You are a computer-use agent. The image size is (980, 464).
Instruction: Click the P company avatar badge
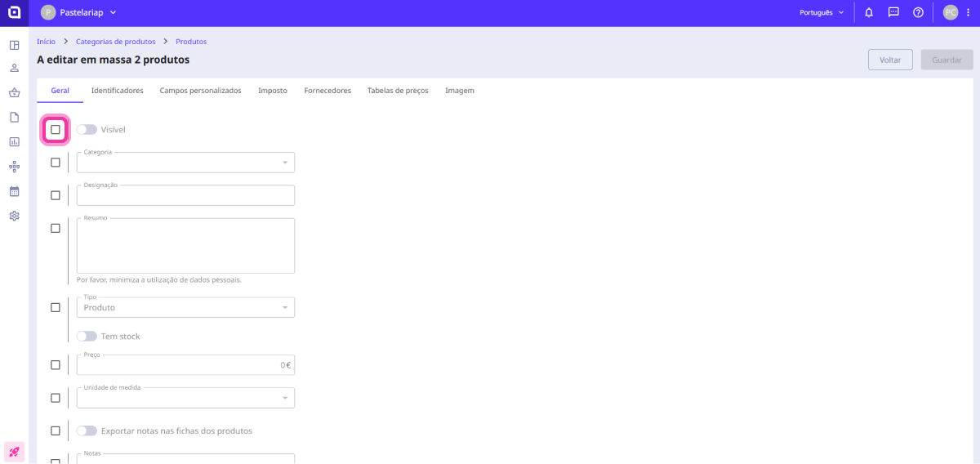pos(48,12)
